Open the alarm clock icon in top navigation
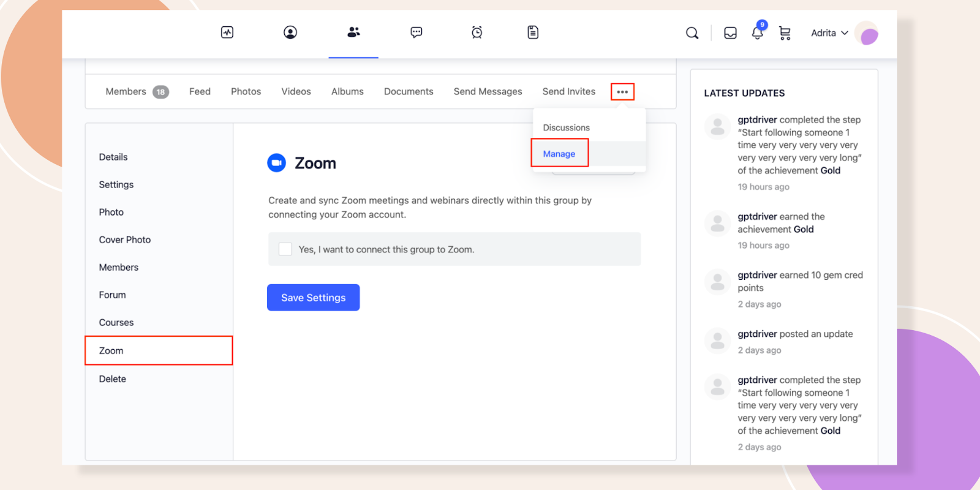 pyautogui.click(x=477, y=32)
